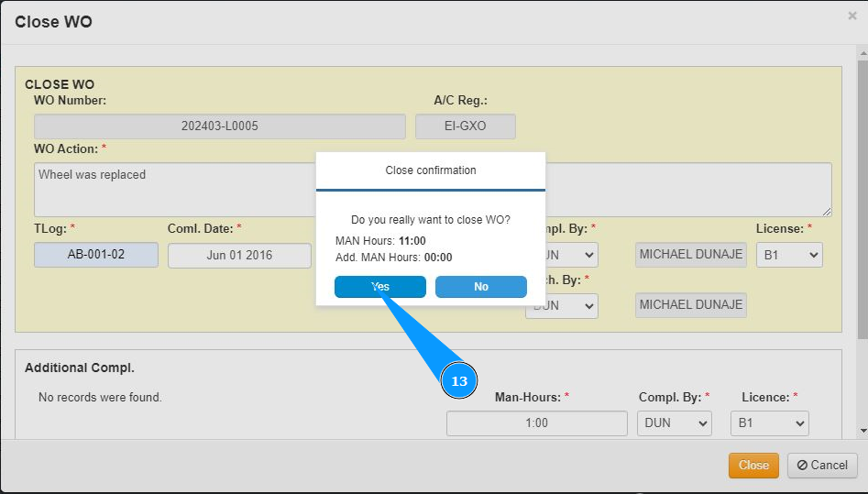
Task: Click Add. MAN Hours value 00:00
Action: tap(438, 258)
